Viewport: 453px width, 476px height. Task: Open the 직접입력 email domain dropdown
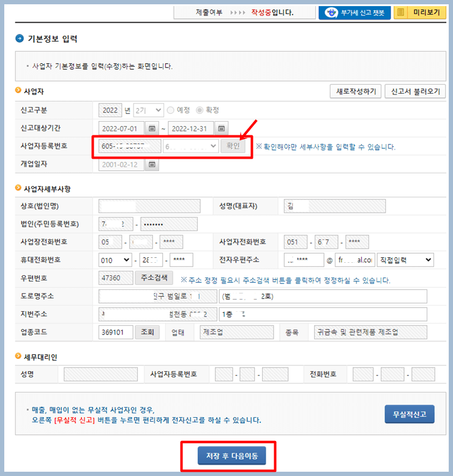pos(405,260)
